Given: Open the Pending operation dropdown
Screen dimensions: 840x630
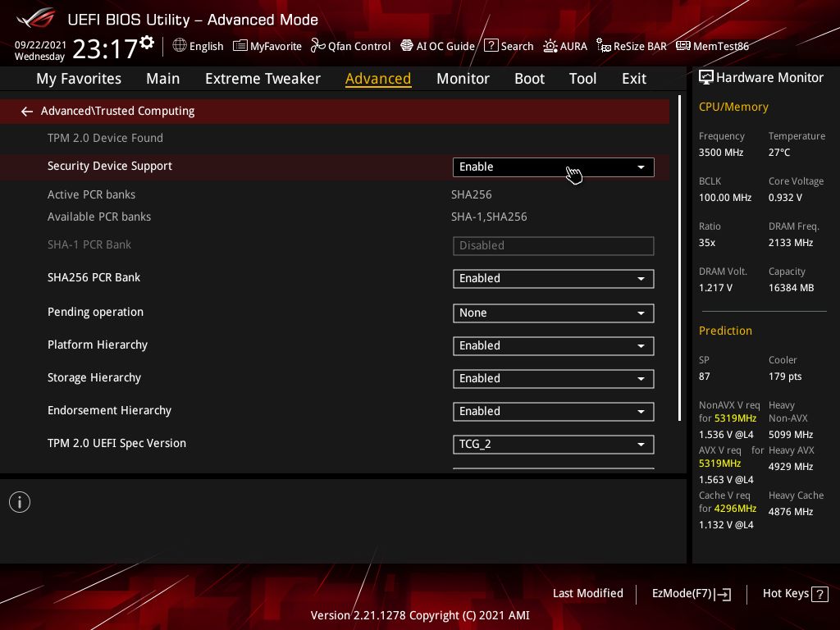Looking at the screenshot, I should [x=554, y=313].
